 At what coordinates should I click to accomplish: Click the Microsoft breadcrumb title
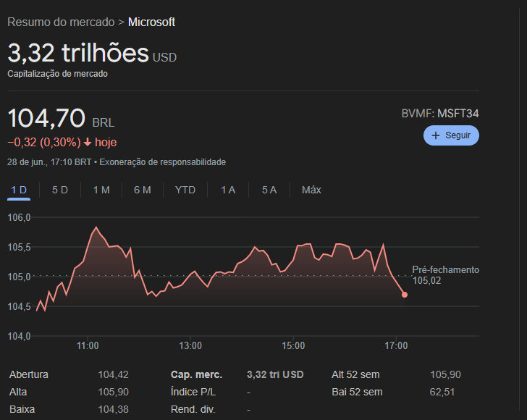click(x=151, y=22)
